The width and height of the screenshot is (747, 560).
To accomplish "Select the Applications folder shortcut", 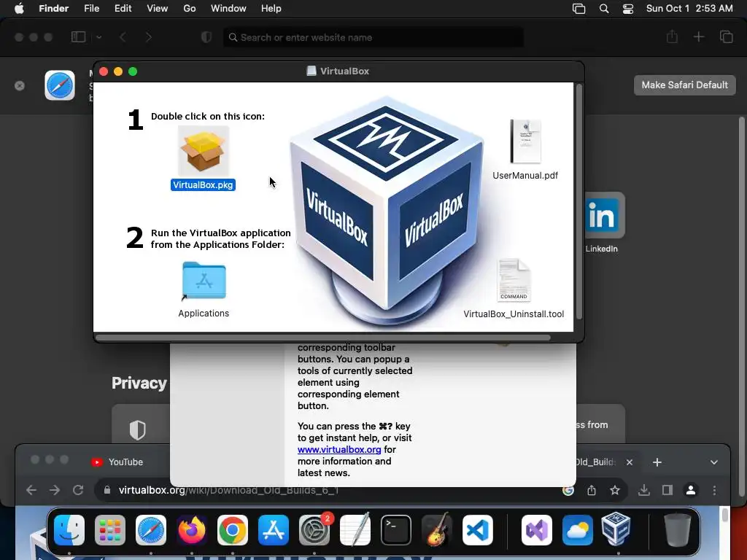I will (x=204, y=281).
